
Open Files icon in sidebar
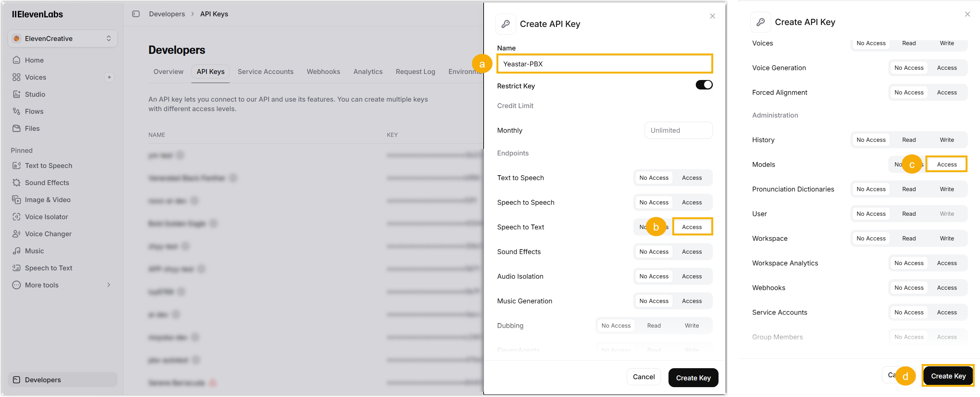pyautogui.click(x=16, y=128)
